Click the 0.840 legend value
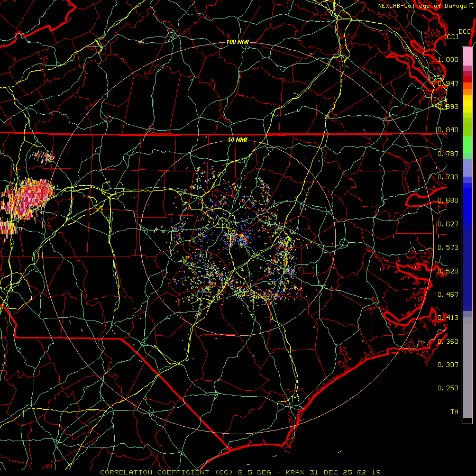The width and height of the screenshot is (476, 476). pyautogui.click(x=448, y=130)
